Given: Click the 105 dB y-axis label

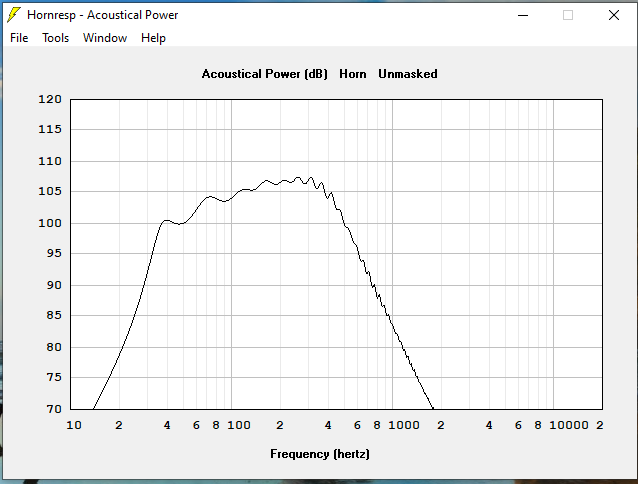Looking at the screenshot, I should tap(50, 191).
